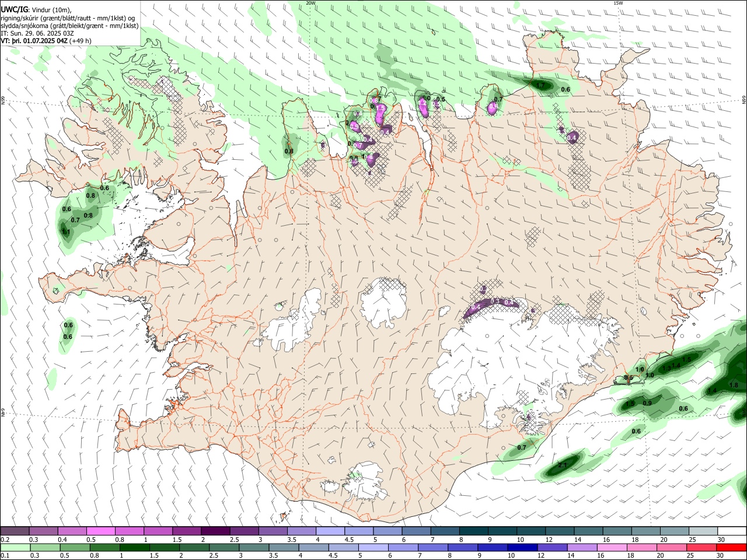This screenshot has height=560, width=747.
Task: Click the light gray 25–30 swatch in upper scale
Action: click(703, 531)
